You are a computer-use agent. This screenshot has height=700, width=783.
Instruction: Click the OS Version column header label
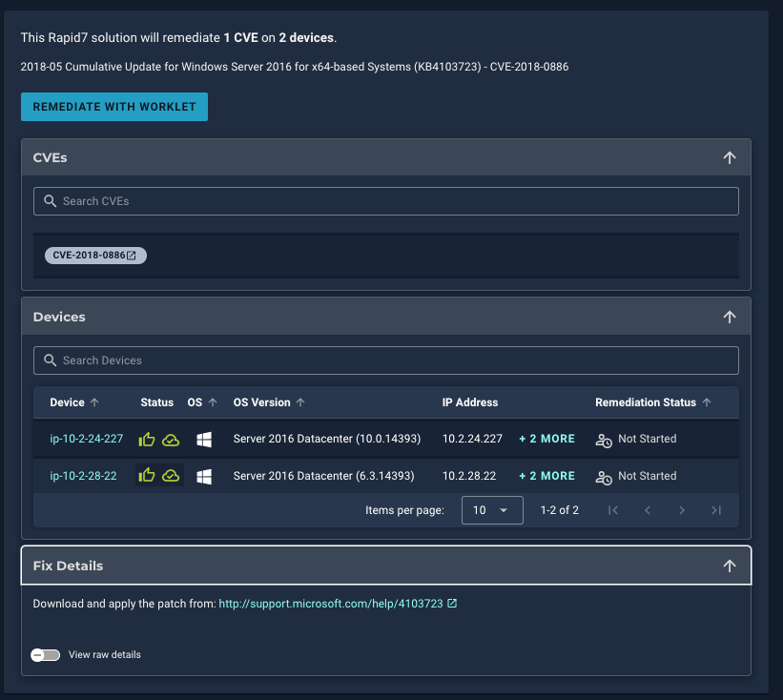pos(261,402)
